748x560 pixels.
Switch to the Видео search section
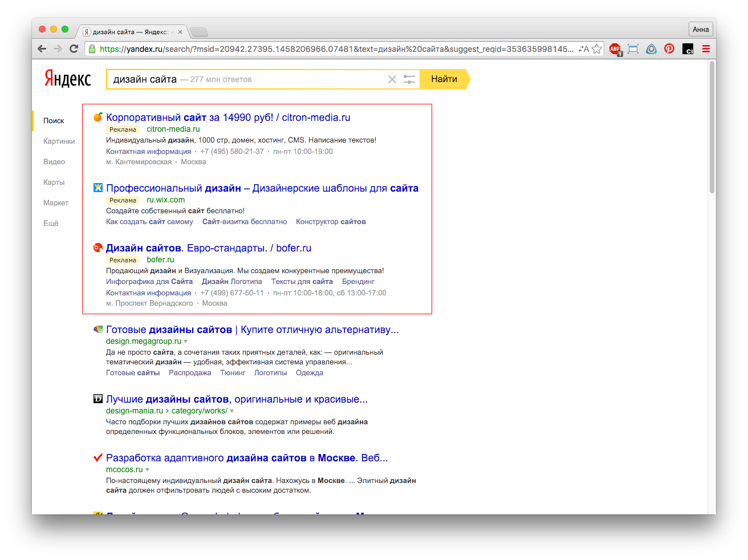click(54, 161)
